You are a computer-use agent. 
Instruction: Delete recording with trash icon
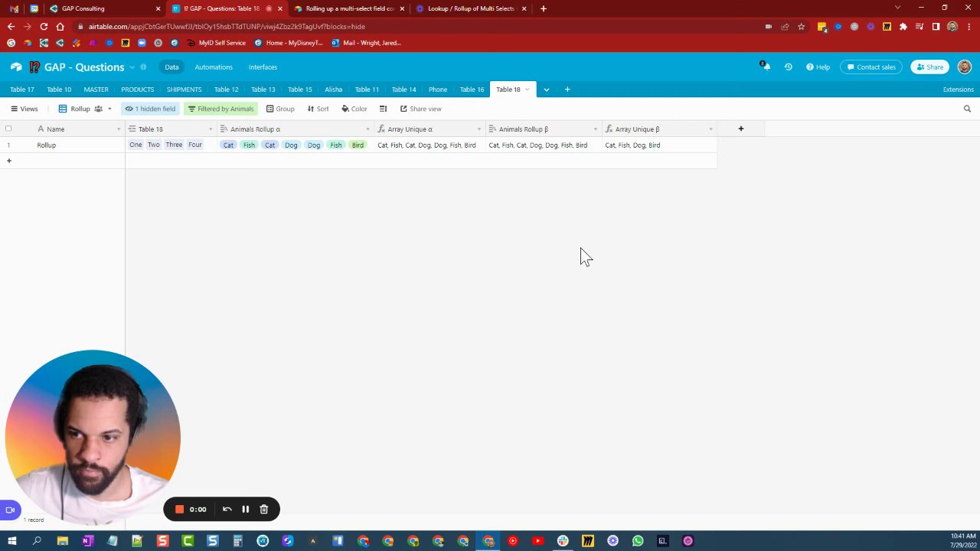point(263,509)
